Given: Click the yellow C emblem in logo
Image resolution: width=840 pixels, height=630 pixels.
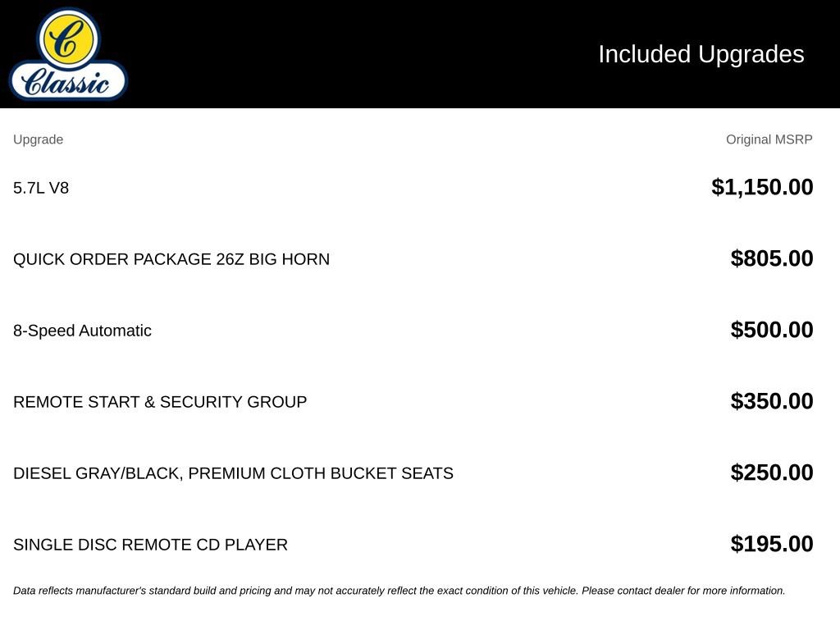Looking at the screenshot, I should tap(68, 39).
